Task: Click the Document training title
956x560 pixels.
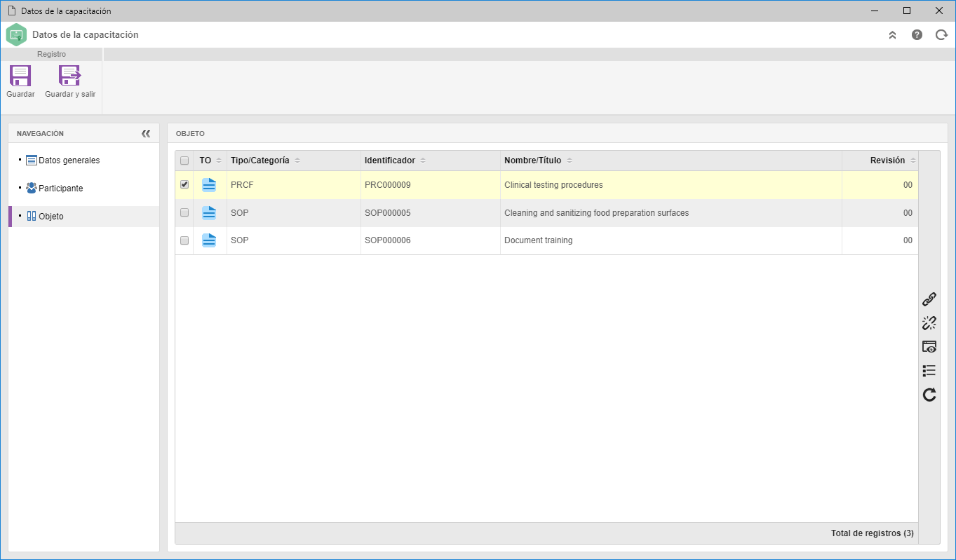Action: [538, 240]
